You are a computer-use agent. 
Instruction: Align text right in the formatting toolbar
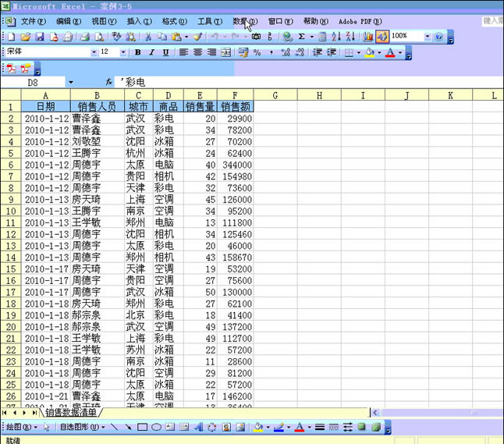pyautogui.click(x=212, y=52)
